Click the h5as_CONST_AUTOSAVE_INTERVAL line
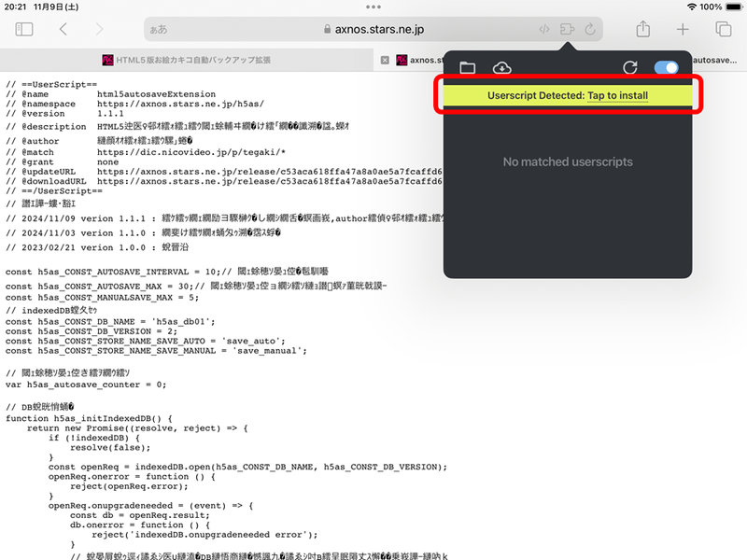This screenshot has width=747, height=560. click(x=167, y=272)
